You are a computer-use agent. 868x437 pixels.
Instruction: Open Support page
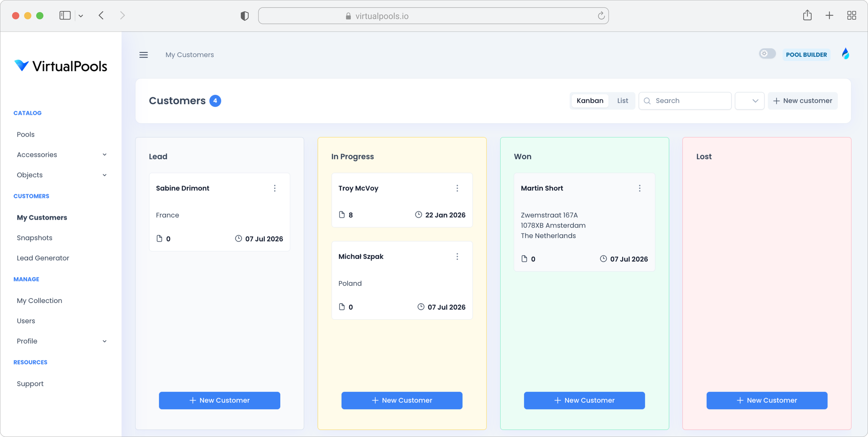pyautogui.click(x=30, y=384)
